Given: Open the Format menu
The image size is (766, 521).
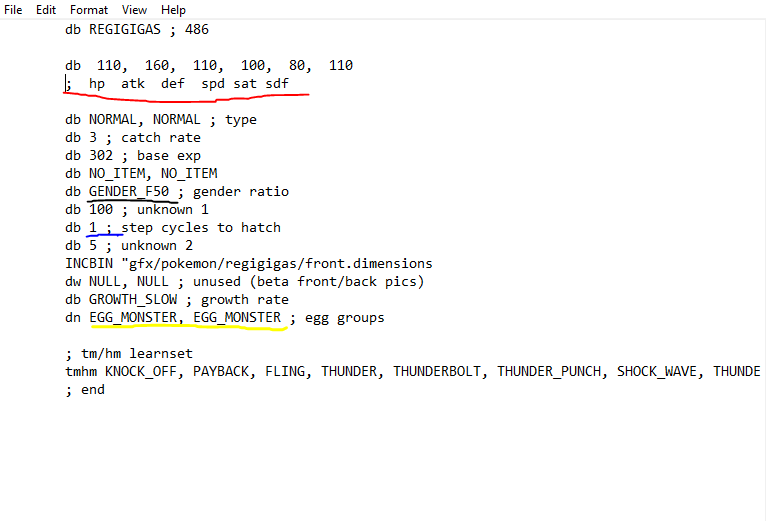Looking at the screenshot, I should [x=88, y=10].
